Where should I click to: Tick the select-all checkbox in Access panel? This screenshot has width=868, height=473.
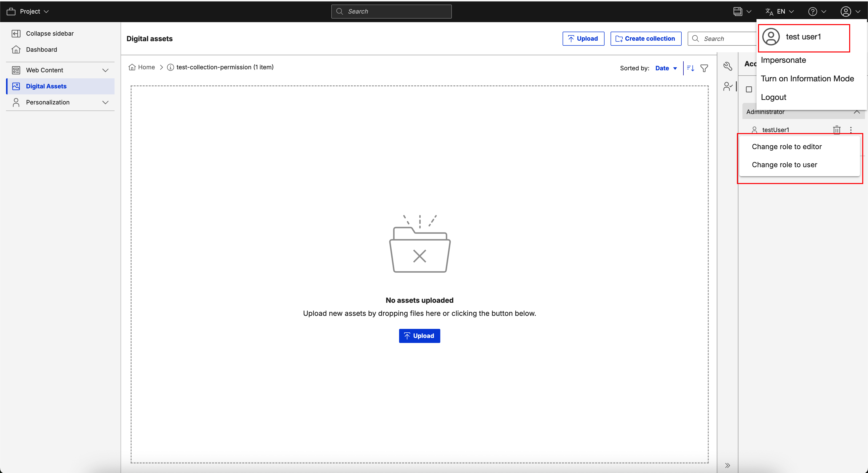click(x=749, y=89)
